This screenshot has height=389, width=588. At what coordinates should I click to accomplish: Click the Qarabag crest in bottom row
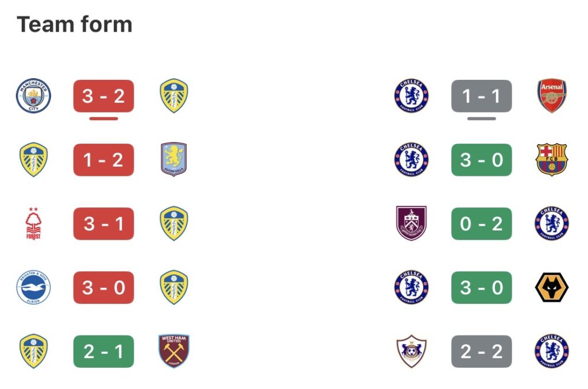pyautogui.click(x=411, y=351)
